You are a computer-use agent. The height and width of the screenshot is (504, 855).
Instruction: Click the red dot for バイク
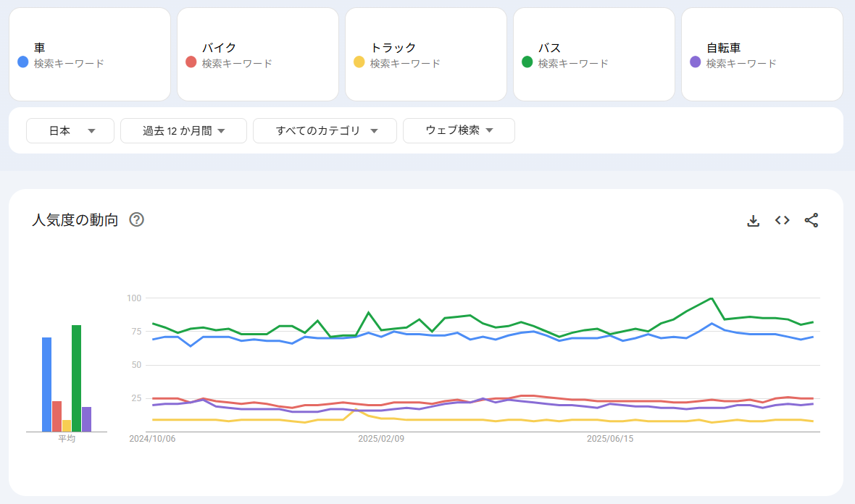tap(191, 62)
